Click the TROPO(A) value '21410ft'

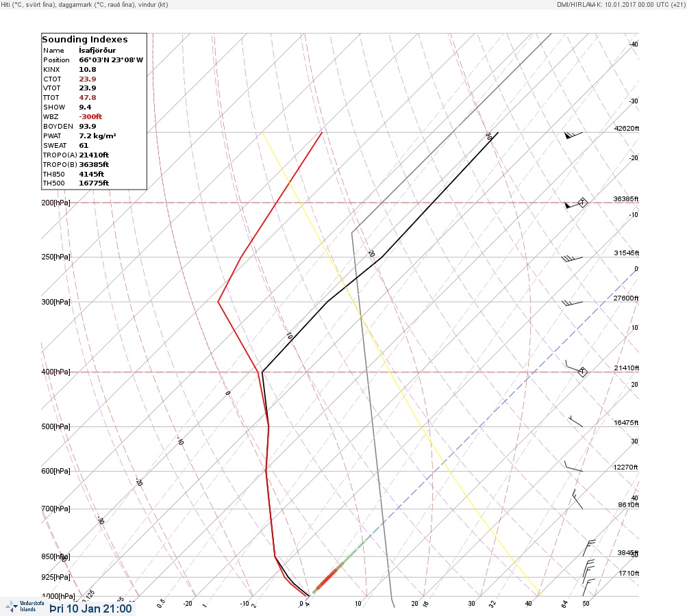(x=94, y=155)
